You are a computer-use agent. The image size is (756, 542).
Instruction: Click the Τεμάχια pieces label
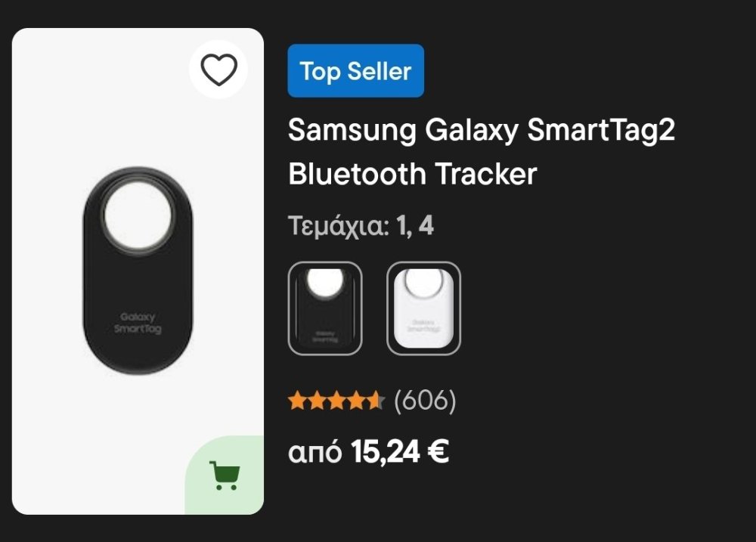[x=338, y=226]
